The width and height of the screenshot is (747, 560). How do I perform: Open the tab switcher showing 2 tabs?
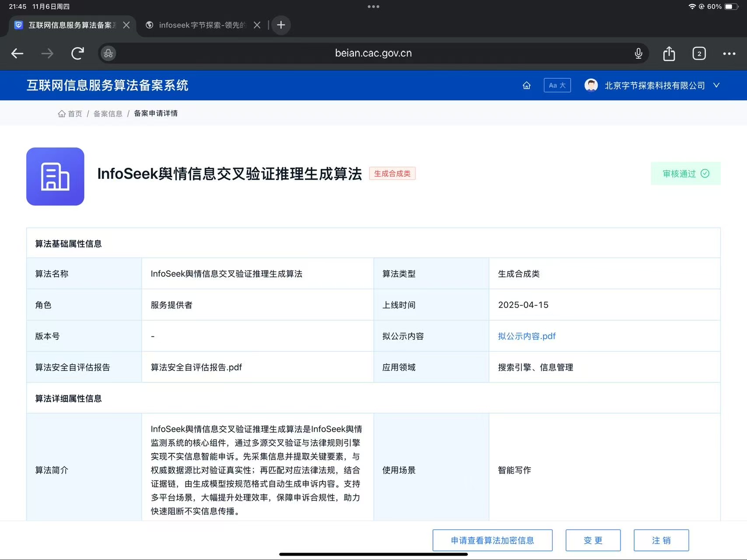(x=699, y=53)
